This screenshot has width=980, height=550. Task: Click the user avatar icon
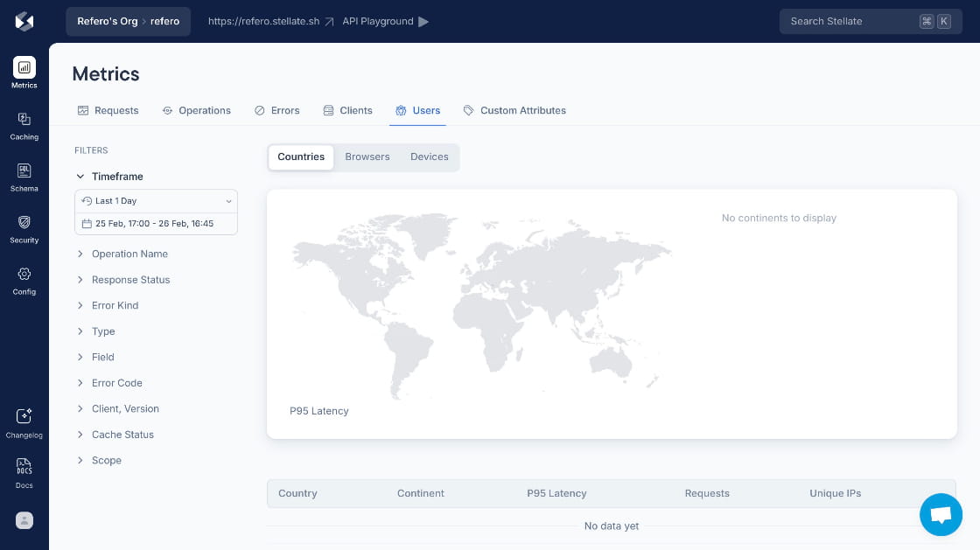(x=24, y=520)
